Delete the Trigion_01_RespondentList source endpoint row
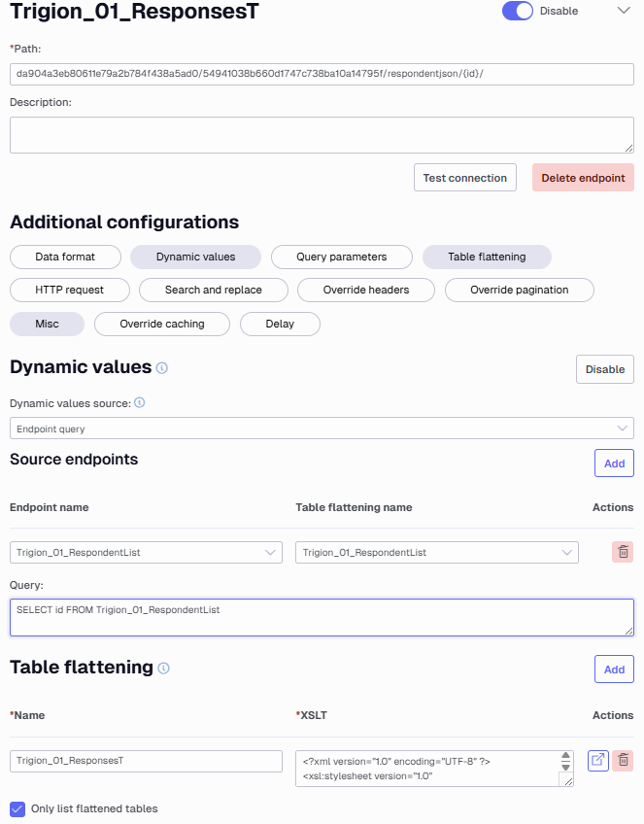The height and width of the screenshot is (824, 644). click(623, 552)
